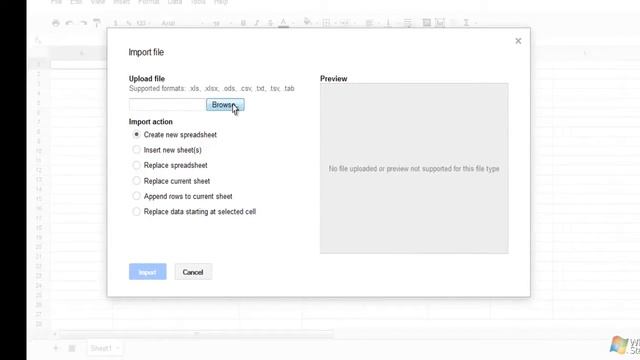Open the Sheet1 tab dropdown arrow
This screenshot has width=640, height=360.
118,348
